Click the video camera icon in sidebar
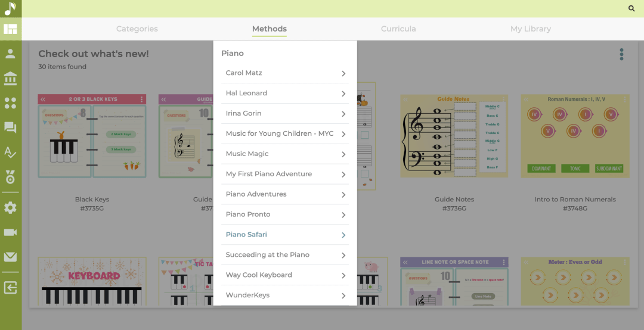Screen dimensions: 644x330 point(10,232)
